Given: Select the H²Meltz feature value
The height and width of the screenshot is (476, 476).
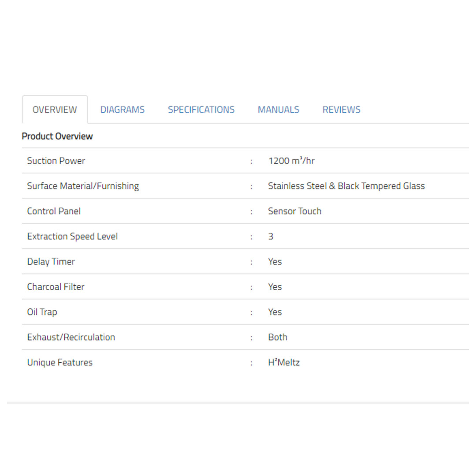Looking at the screenshot, I should [x=284, y=363].
